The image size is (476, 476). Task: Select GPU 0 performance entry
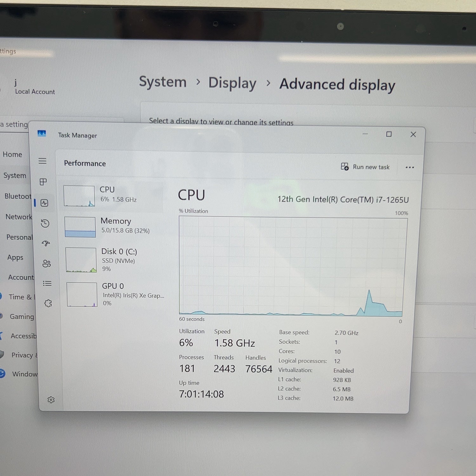coord(116,294)
